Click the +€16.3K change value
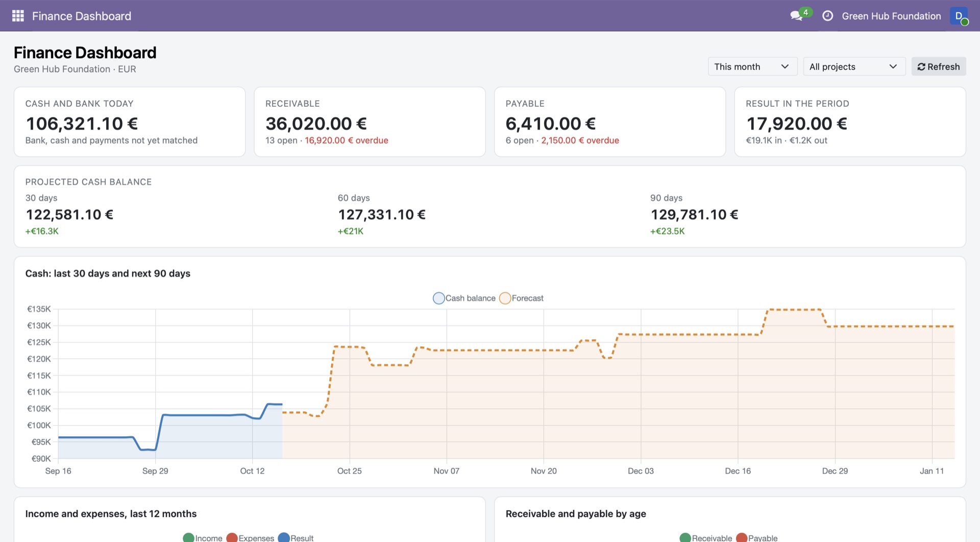 (x=42, y=231)
